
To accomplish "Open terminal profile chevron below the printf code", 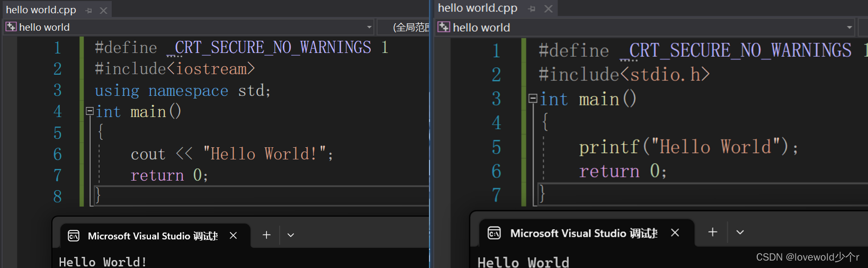I will (x=740, y=232).
